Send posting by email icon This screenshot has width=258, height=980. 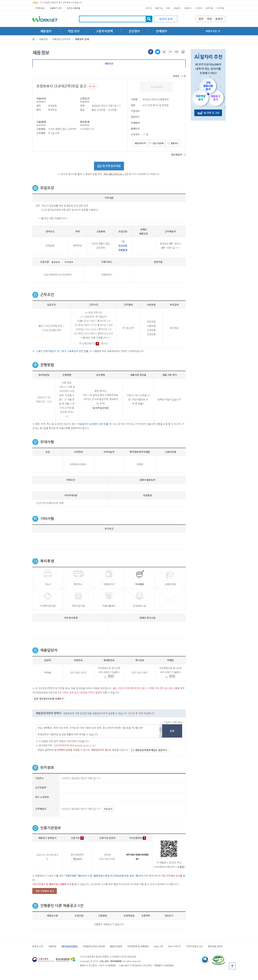[176, 52]
